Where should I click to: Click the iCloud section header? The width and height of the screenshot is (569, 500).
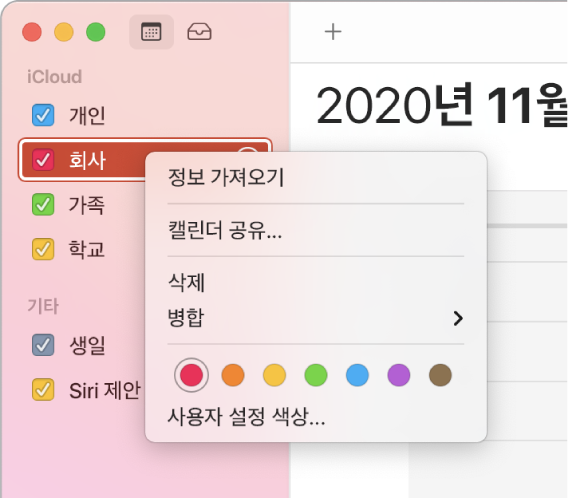pyautogui.click(x=54, y=77)
